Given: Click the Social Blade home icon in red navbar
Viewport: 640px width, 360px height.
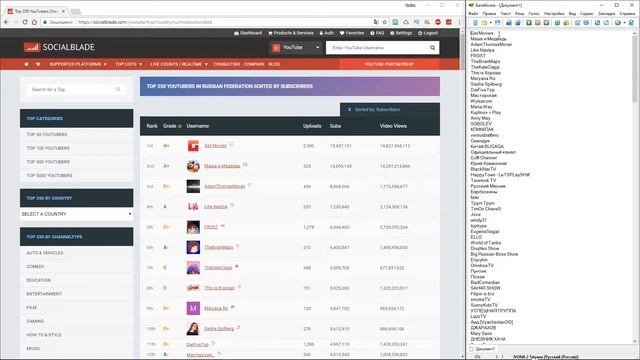Looking at the screenshot, I should click(27, 64).
